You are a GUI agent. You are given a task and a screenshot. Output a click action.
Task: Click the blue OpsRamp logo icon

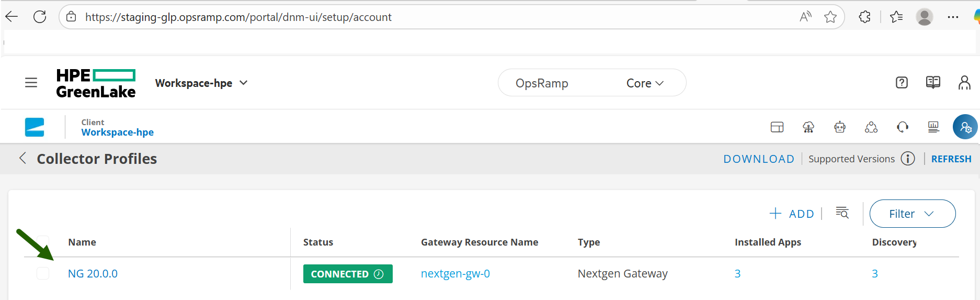pyautogui.click(x=35, y=127)
